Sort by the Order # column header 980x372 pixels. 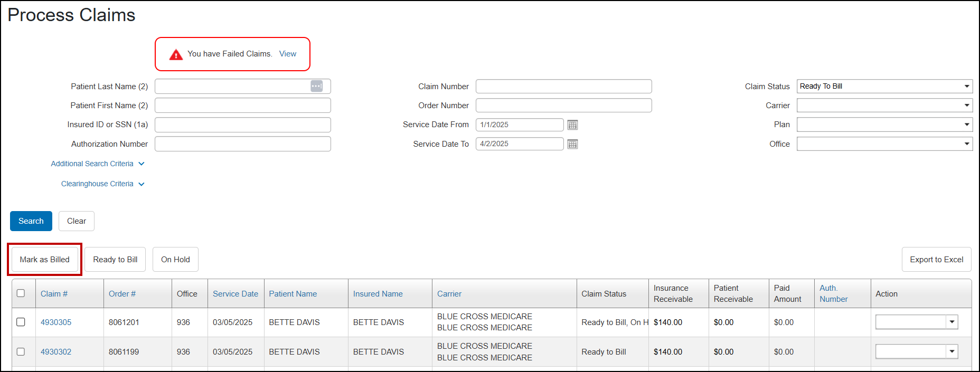point(122,294)
